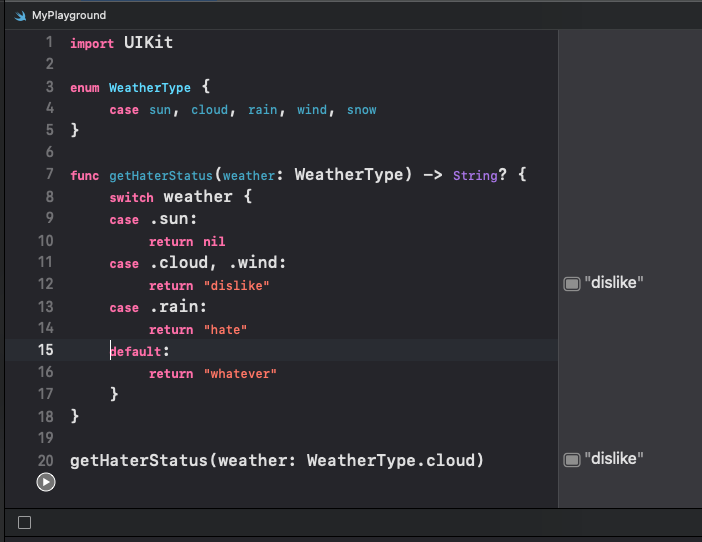Viewport: 702px width, 542px height.
Task: Click the closing brace on line 5
Action: point(75,130)
